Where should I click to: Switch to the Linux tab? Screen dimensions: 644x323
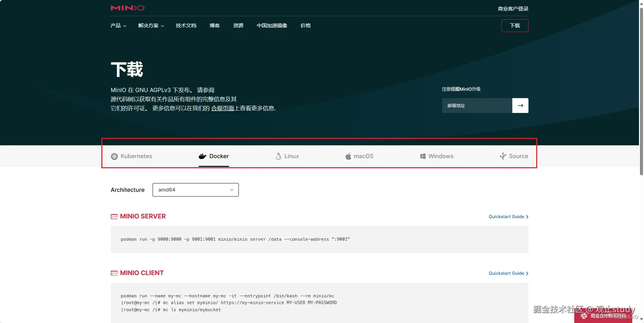coord(287,156)
